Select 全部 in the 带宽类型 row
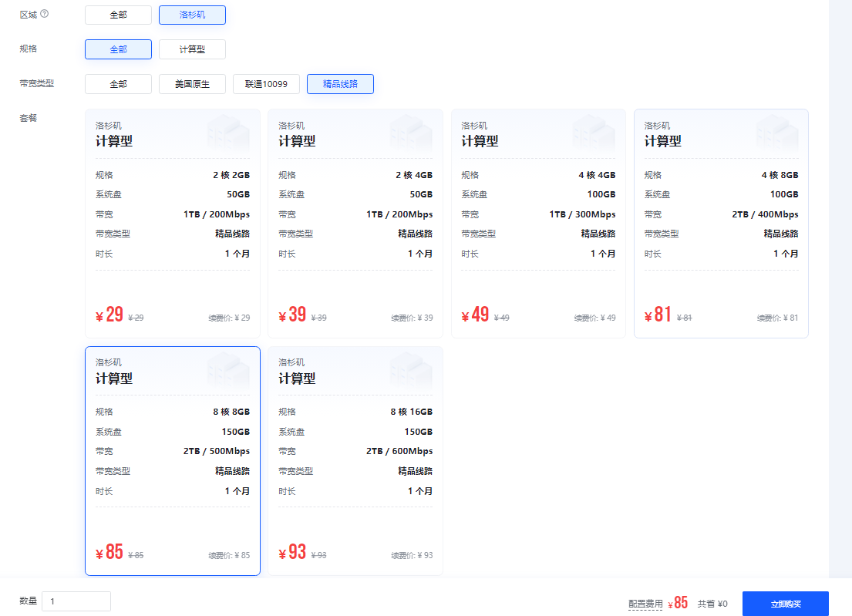 tap(119, 84)
